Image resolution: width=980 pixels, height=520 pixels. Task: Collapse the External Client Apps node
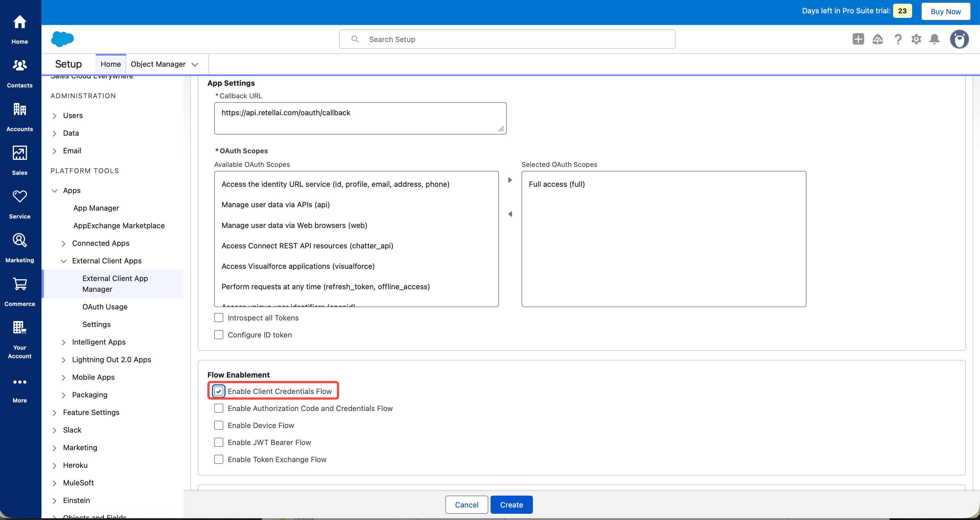click(x=64, y=261)
